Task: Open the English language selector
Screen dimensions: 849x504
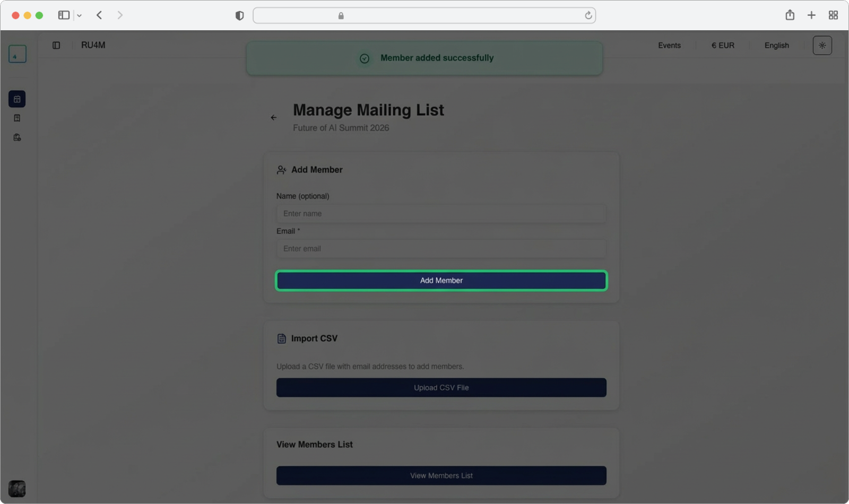Action: pos(776,46)
